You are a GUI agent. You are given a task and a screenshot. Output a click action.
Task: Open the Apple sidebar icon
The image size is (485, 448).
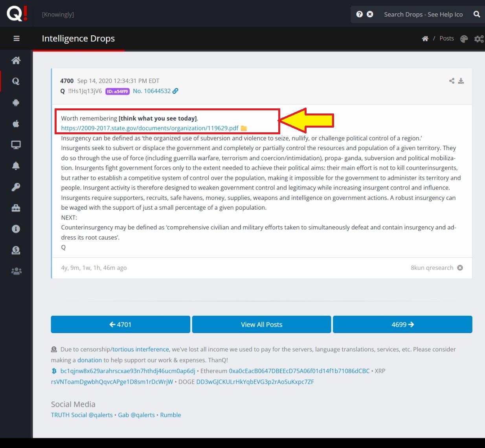pos(16,124)
